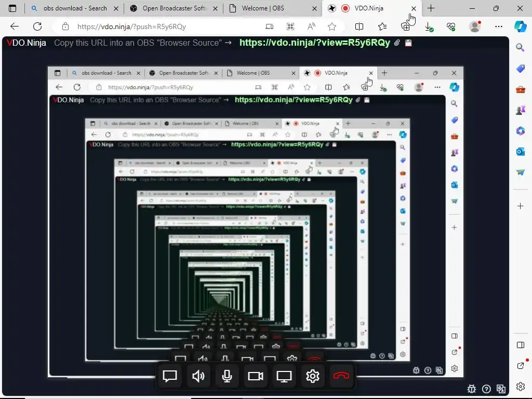The image size is (532, 399).
Task: Open VDO.Ninja settings gear in control bar
Action: (x=312, y=376)
